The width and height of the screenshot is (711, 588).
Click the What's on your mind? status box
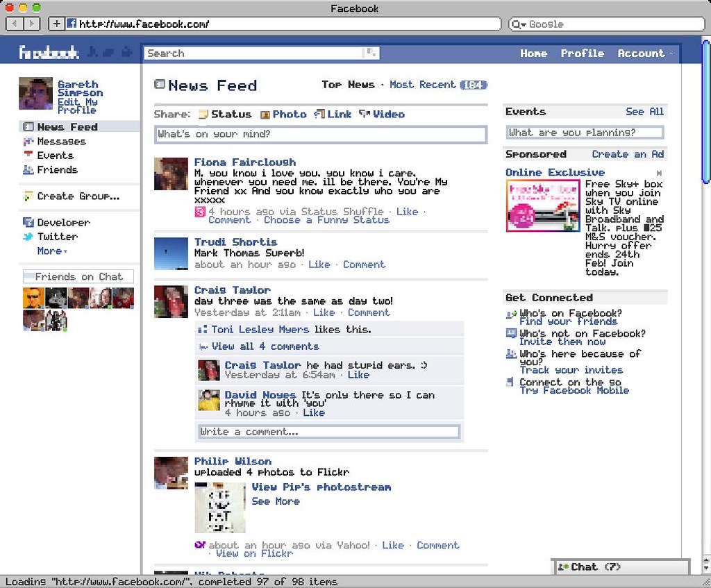(x=321, y=134)
